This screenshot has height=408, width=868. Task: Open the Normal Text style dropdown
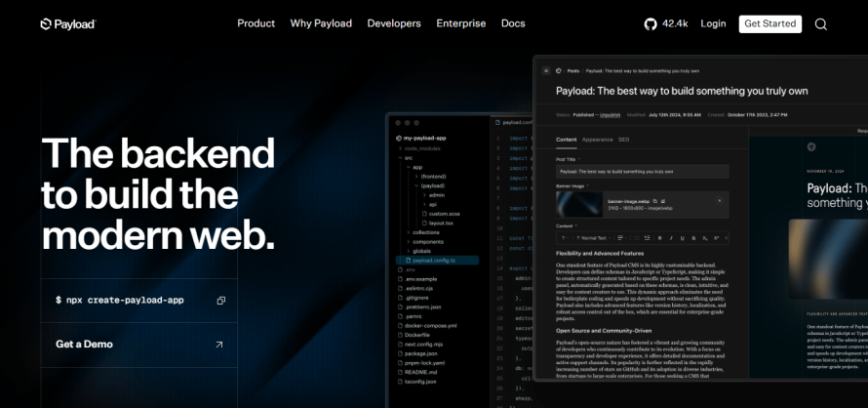click(593, 238)
